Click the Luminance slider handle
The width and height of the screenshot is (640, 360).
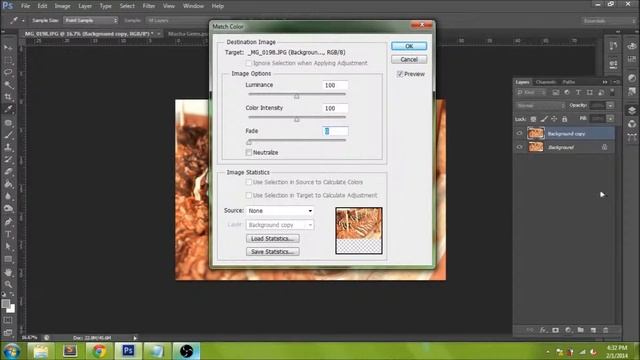297,96
